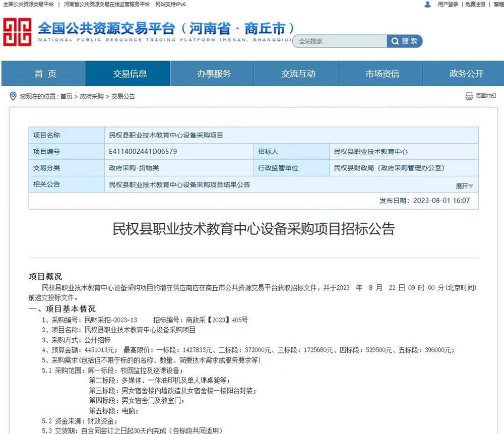Click 全国公共资源交易平台 top link
Image resolution: width=504 pixels, height=434 pixels.
click(x=28, y=4)
